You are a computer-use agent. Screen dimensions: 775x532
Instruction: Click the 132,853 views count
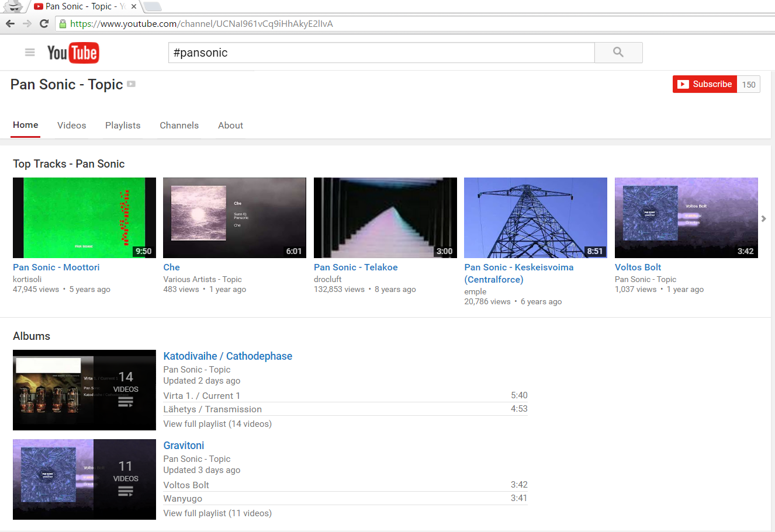(339, 290)
